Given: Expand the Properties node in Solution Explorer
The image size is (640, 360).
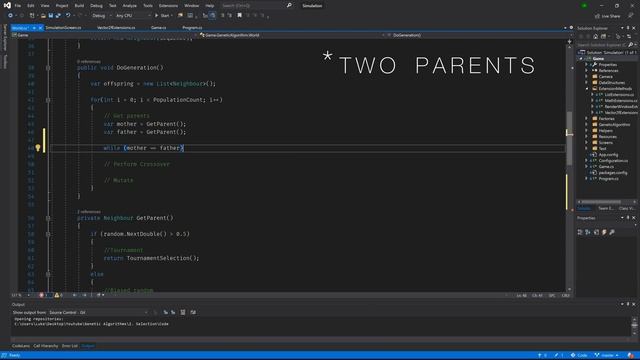Looking at the screenshot, I should point(587,64).
